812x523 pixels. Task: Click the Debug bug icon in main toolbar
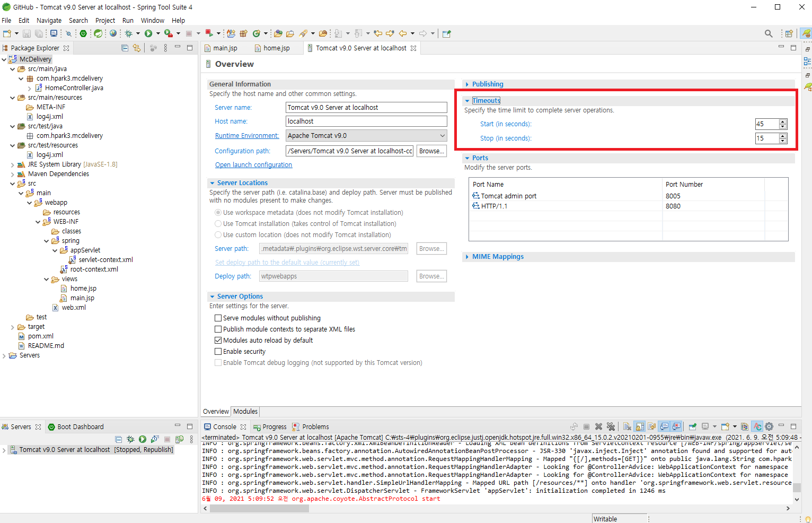click(128, 33)
